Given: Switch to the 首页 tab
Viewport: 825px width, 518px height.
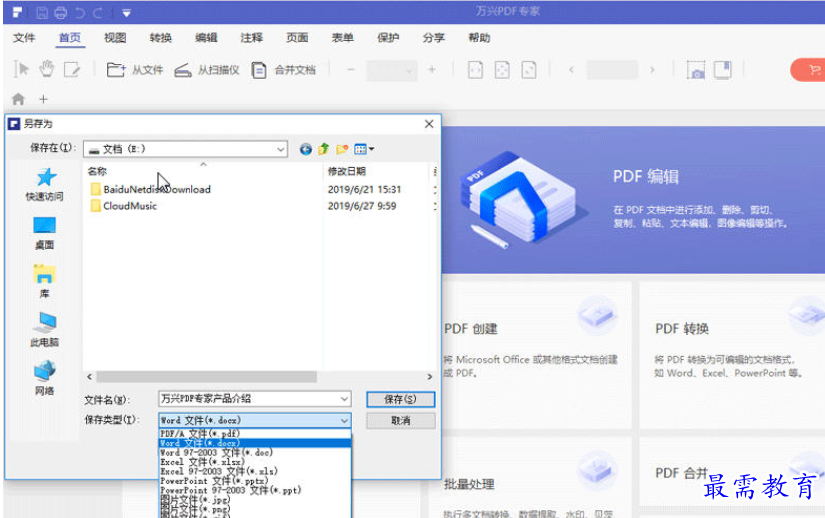Looking at the screenshot, I should coord(69,38).
